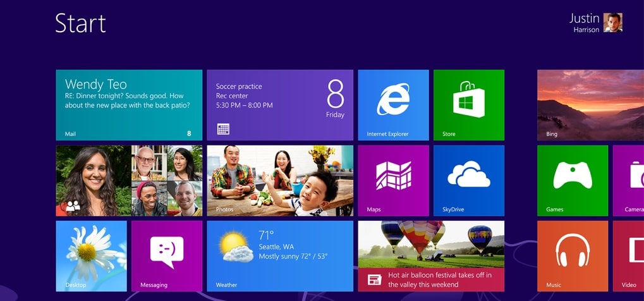
Task: Click the news icon beside the balloon headline
Action: [x=374, y=280]
